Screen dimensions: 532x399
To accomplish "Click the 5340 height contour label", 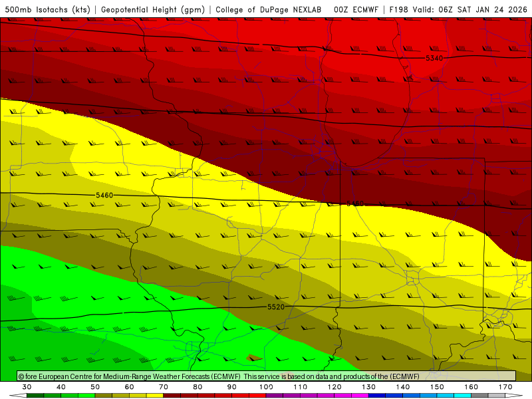I will point(434,59).
